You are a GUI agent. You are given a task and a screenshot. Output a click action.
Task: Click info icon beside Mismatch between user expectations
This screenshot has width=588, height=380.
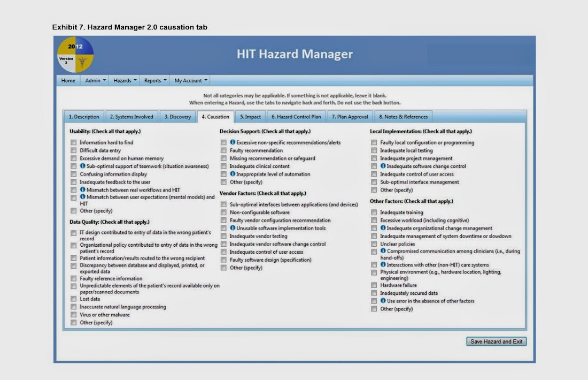pos(82,197)
